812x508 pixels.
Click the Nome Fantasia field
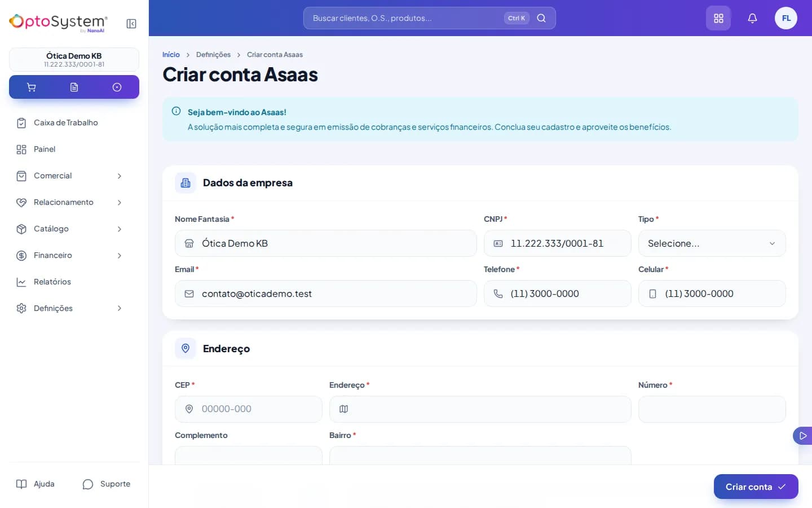pyautogui.click(x=326, y=243)
